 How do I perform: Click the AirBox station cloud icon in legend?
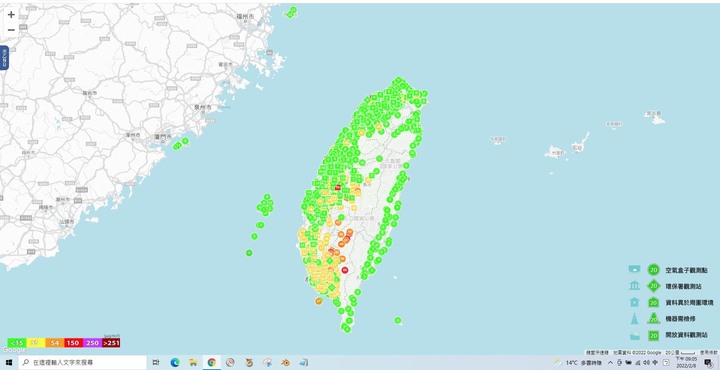635,269
